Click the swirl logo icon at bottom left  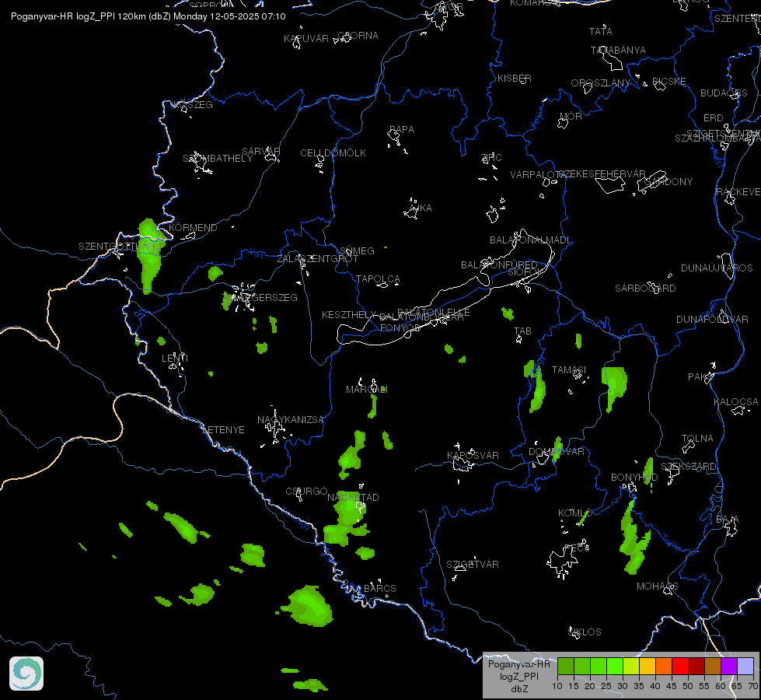pos(26,674)
